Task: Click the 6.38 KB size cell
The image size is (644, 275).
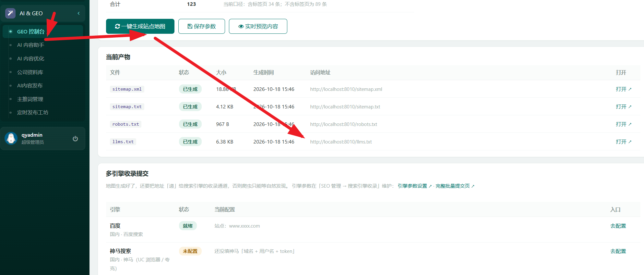Action: pyautogui.click(x=225, y=142)
